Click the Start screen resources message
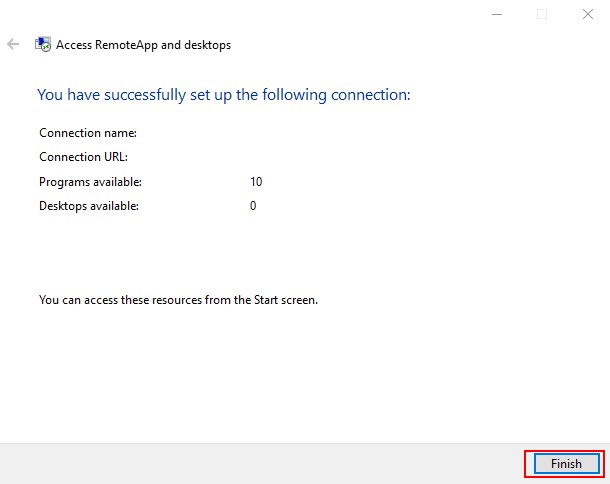 click(x=178, y=300)
